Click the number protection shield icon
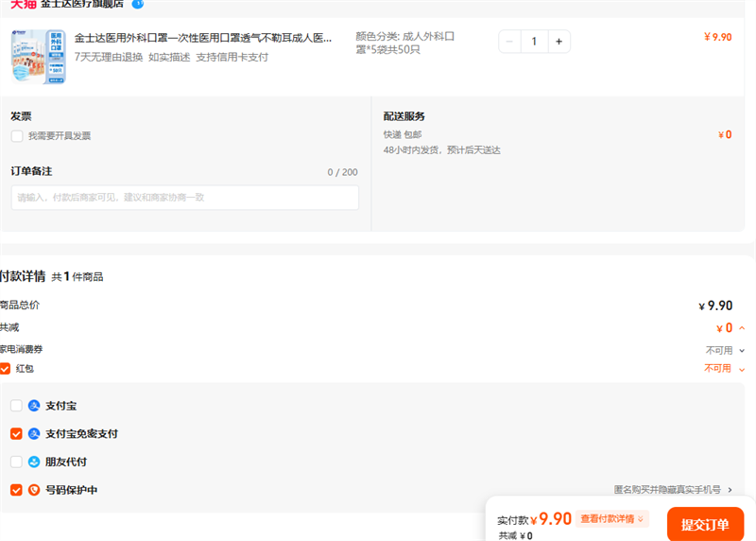This screenshot has height=541, width=756. 34,490
